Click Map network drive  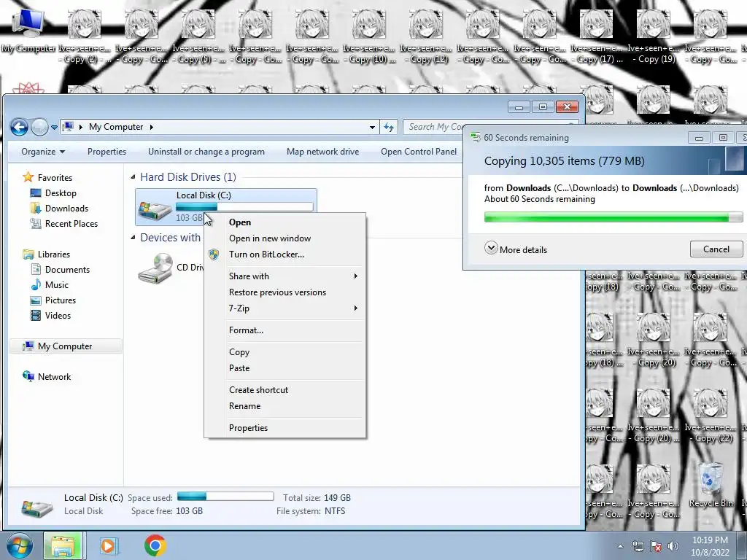point(322,152)
